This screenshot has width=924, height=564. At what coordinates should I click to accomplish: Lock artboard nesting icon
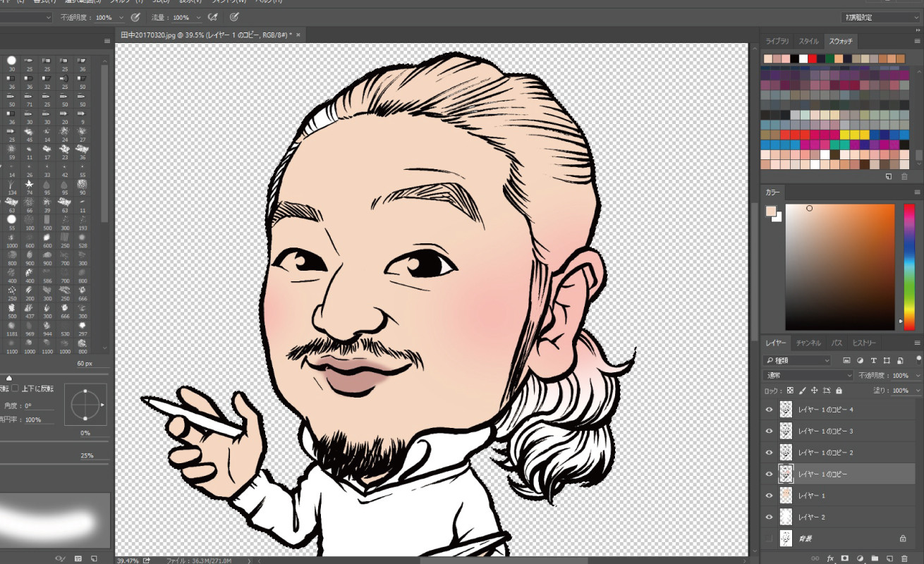tap(827, 391)
